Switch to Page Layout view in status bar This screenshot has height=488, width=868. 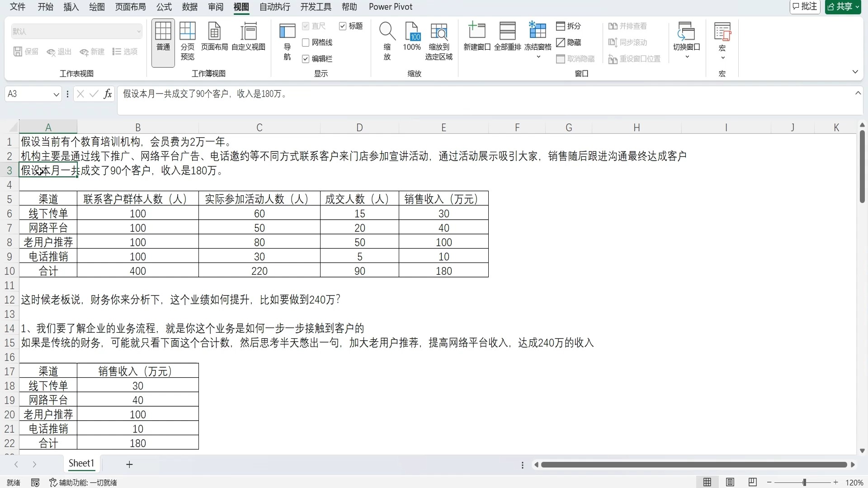click(x=730, y=482)
